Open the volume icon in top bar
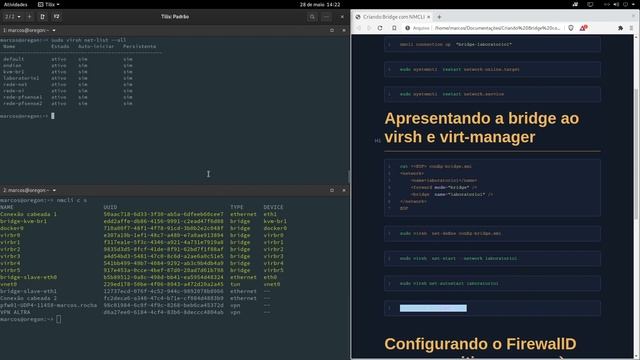The width and height of the screenshot is (640, 360). pos(616,4)
